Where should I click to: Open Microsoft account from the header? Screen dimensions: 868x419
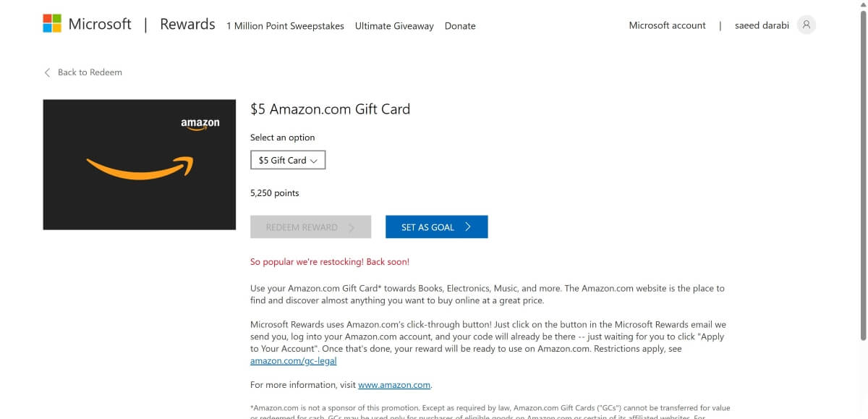667,25
